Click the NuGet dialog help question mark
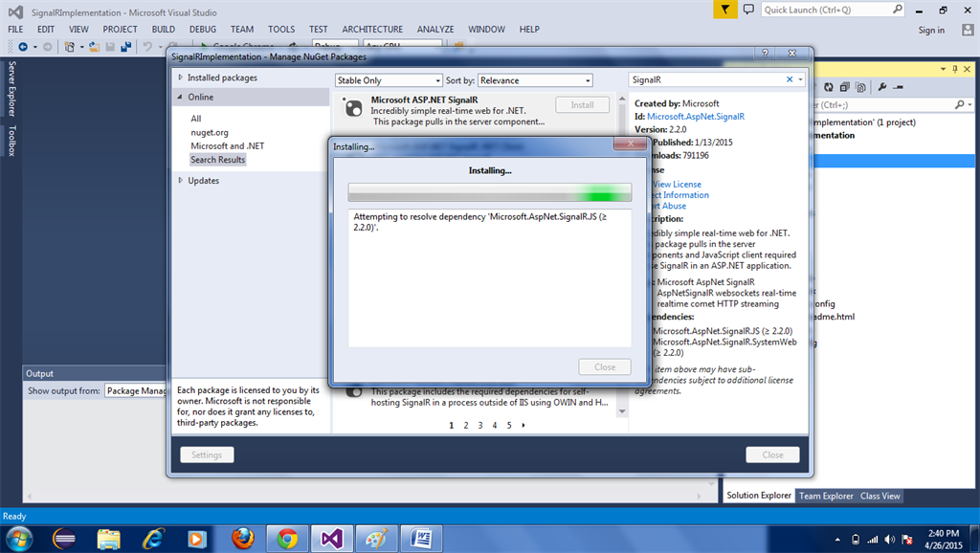This screenshot has width=980, height=553. coord(765,54)
